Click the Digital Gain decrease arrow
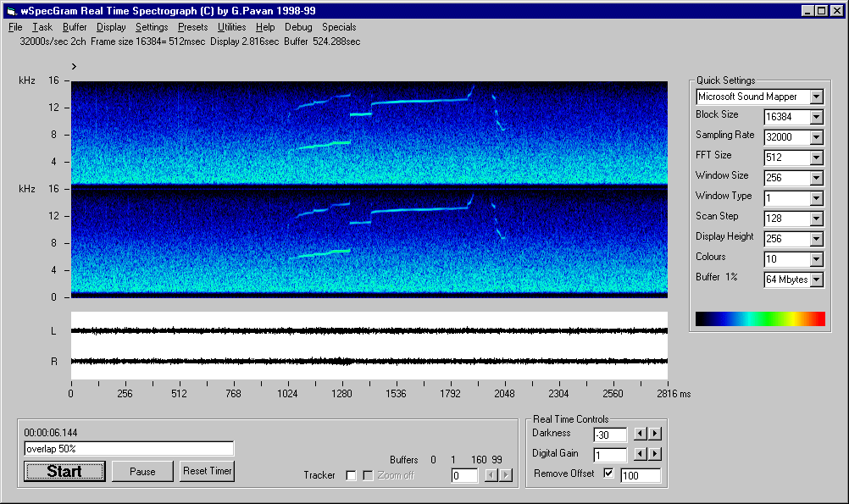849x504 pixels. click(640, 454)
